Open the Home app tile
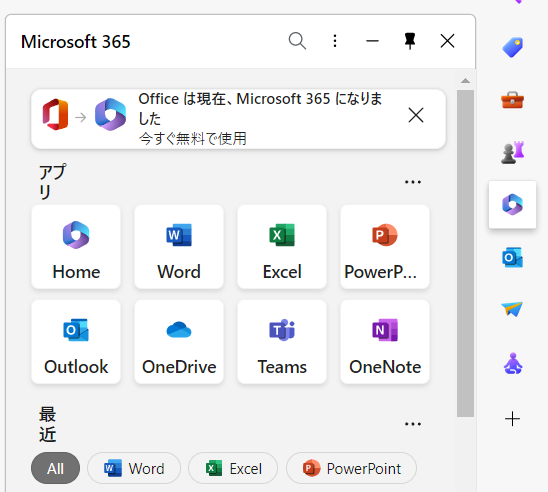548x492 pixels. coord(76,247)
